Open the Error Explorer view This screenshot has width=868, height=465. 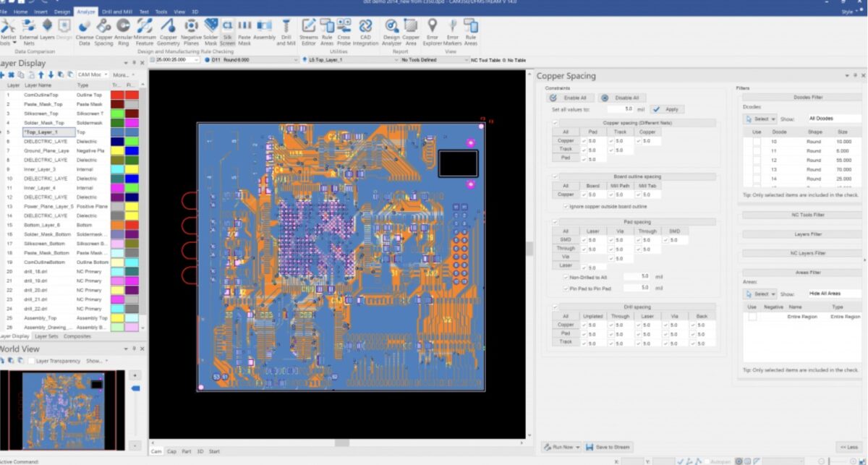click(433, 32)
